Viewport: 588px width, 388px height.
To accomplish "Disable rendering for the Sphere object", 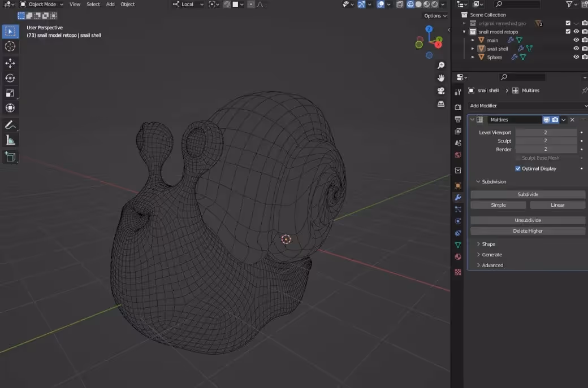I will point(584,57).
